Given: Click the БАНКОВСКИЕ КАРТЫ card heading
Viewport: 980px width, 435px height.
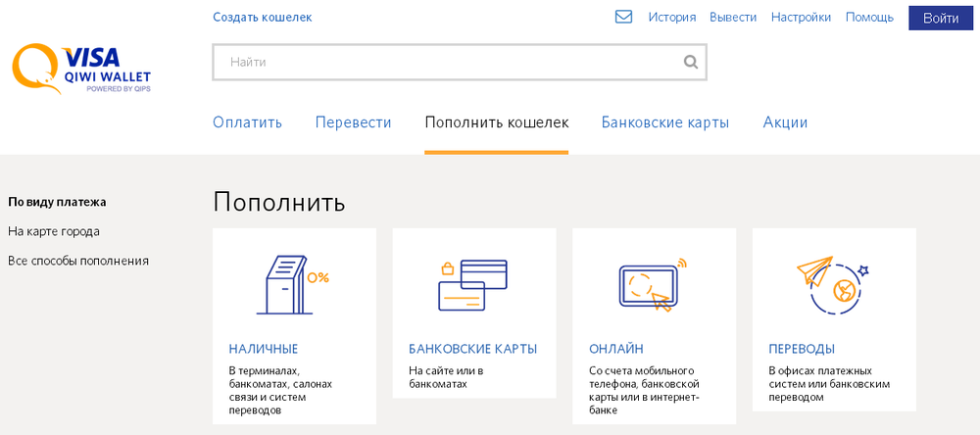Looking at the screenshot, I should [473, 349].
